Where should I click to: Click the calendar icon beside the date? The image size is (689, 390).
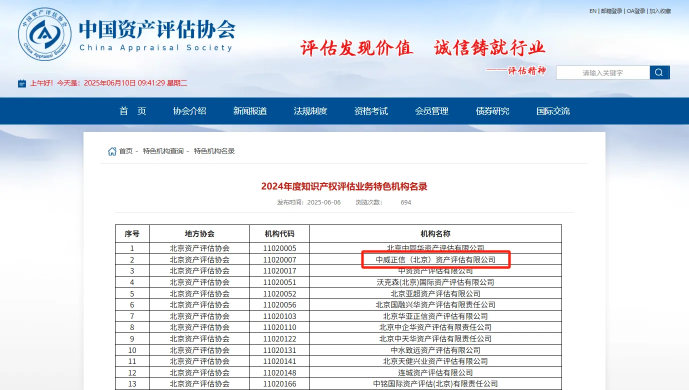pos(22,83)
